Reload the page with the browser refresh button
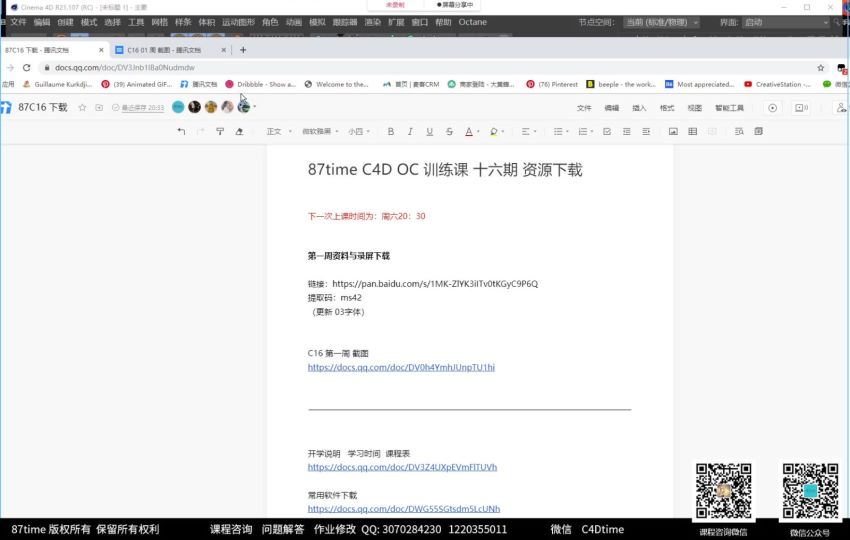 coord(27,68)
